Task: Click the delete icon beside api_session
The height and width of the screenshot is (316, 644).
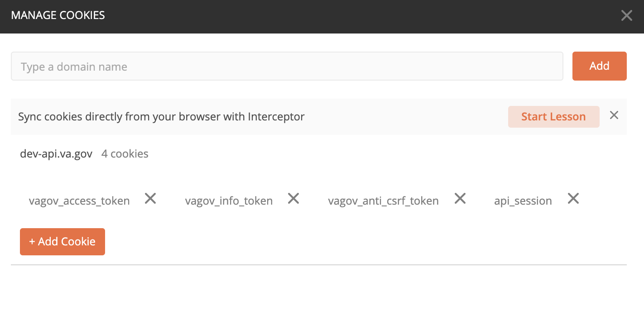Action: pos(573,198)
